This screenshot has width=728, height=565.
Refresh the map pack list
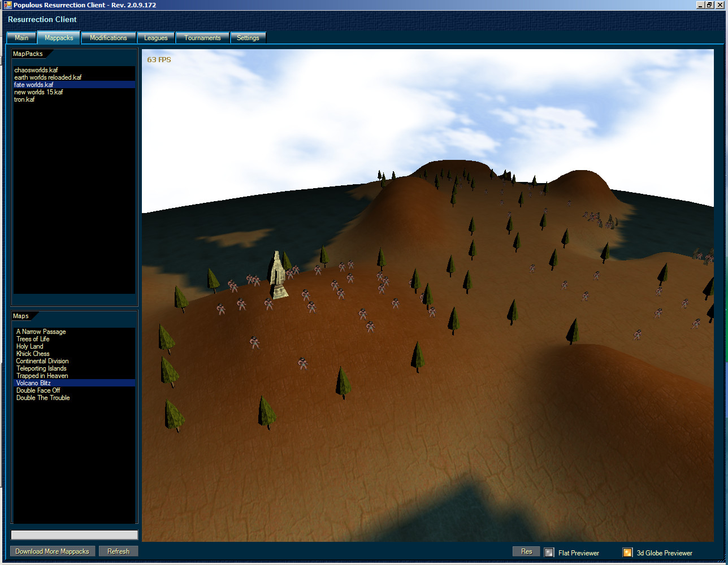(x=118, y=551)
